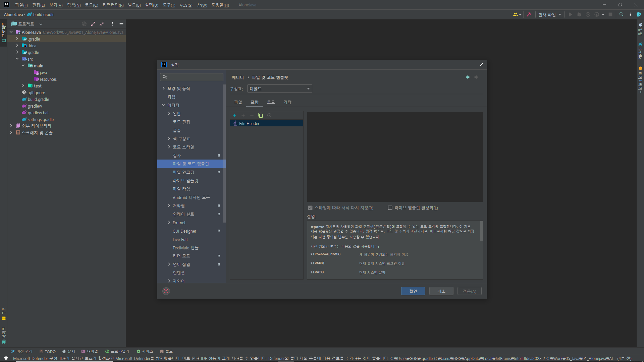The height and width of the screenshot is (362, 644).
Task: Click the select opened file target icon
Action: [x=84, y=24]
